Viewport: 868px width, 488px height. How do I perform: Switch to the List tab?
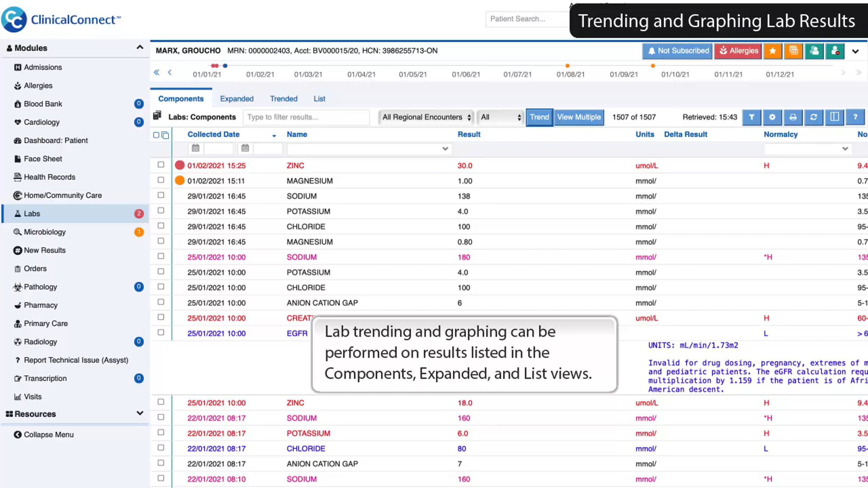[x=319, y=99]
